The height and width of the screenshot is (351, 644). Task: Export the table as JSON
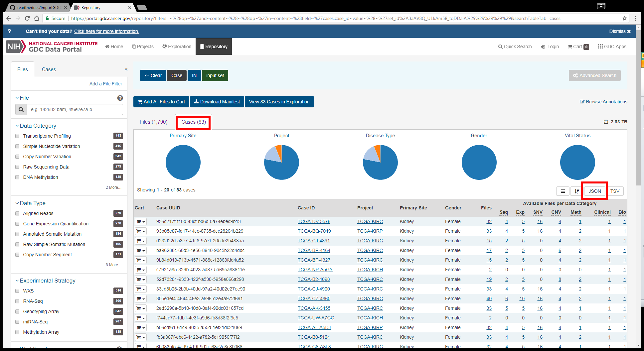click(x=594, y=191)
